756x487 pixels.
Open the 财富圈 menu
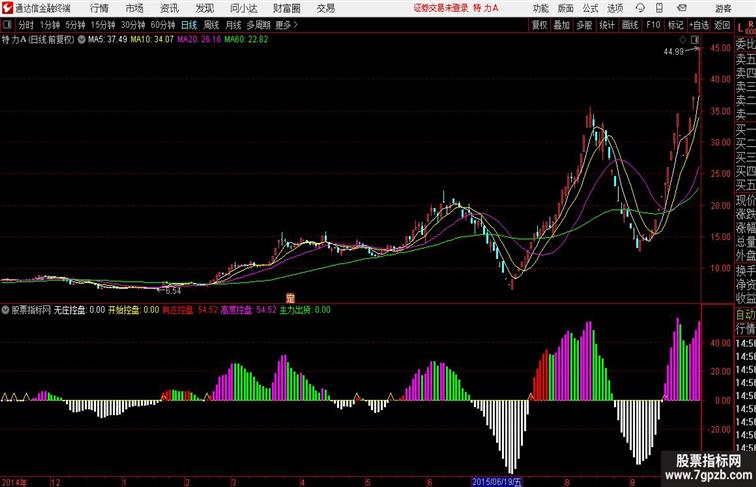tap(286, 8)
